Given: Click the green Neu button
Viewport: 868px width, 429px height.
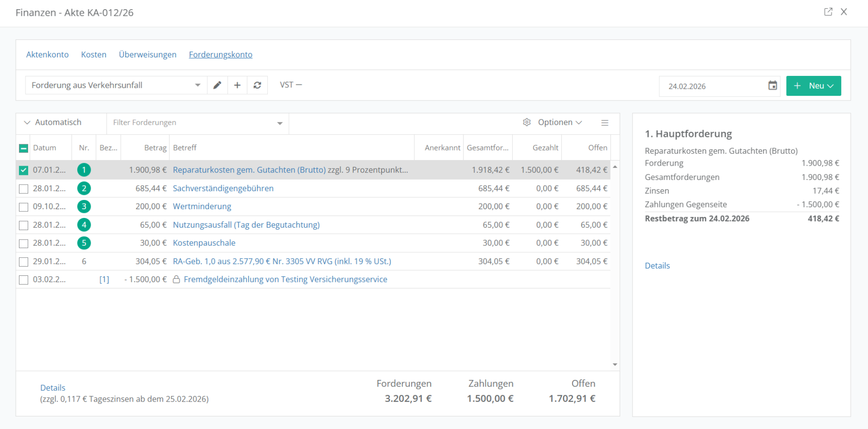Looking at the screenshot, I should [813, 86].
